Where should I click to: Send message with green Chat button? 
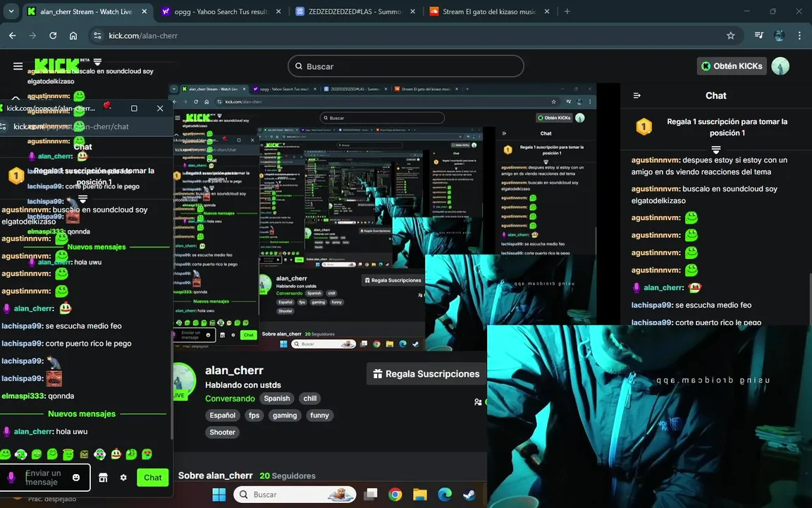pyautogui.click(x=153, y=478)
